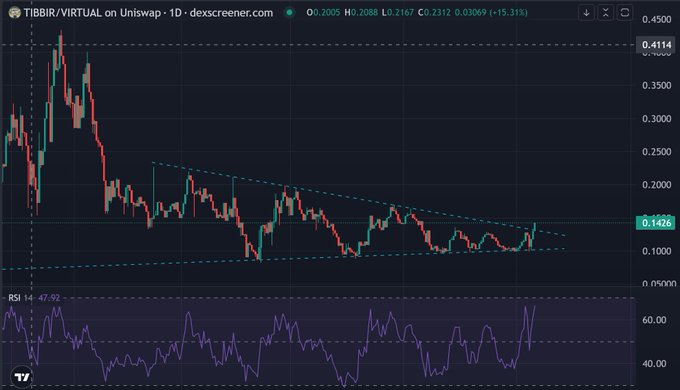Click the low price value 0.2167
The image size is (680, 390).
click(400, 13)
